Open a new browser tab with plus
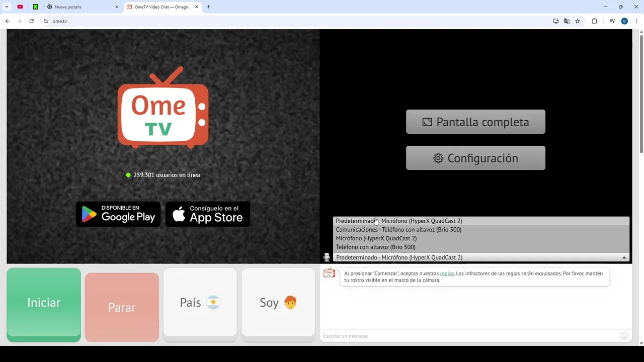This screenshot has height=362, width=644. pyautogui.click(x=208, y=7)
